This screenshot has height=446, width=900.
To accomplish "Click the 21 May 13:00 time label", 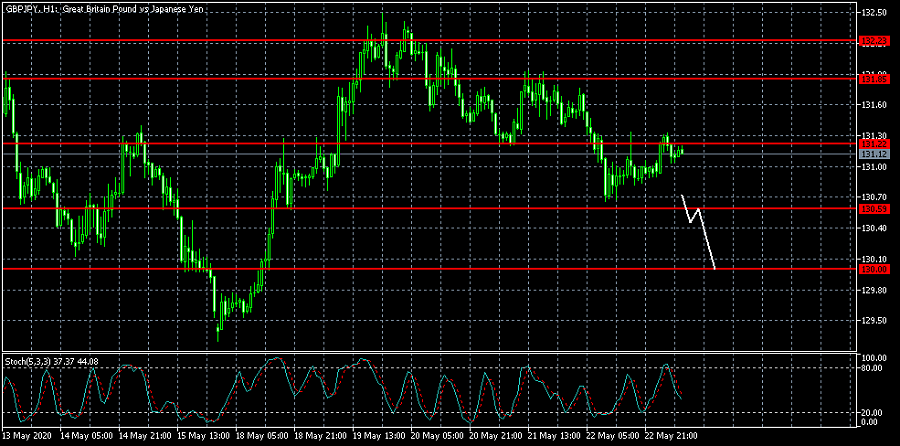I will (x=557, y=436).
